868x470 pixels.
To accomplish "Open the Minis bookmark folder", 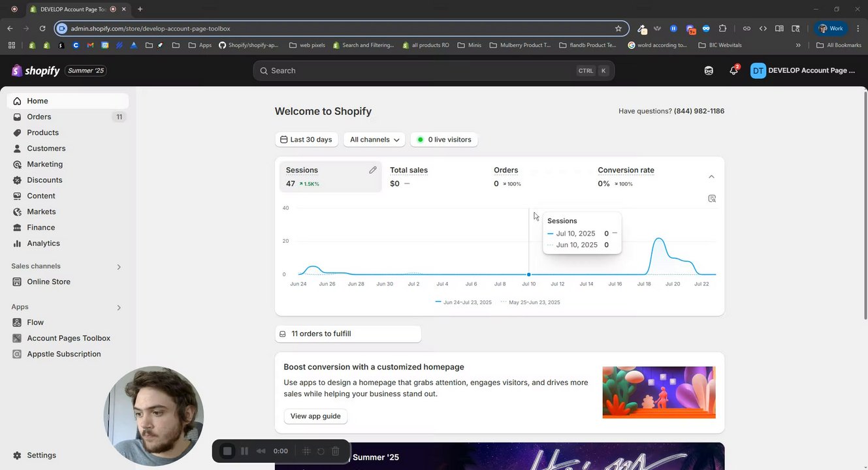I will click(470, 45).
